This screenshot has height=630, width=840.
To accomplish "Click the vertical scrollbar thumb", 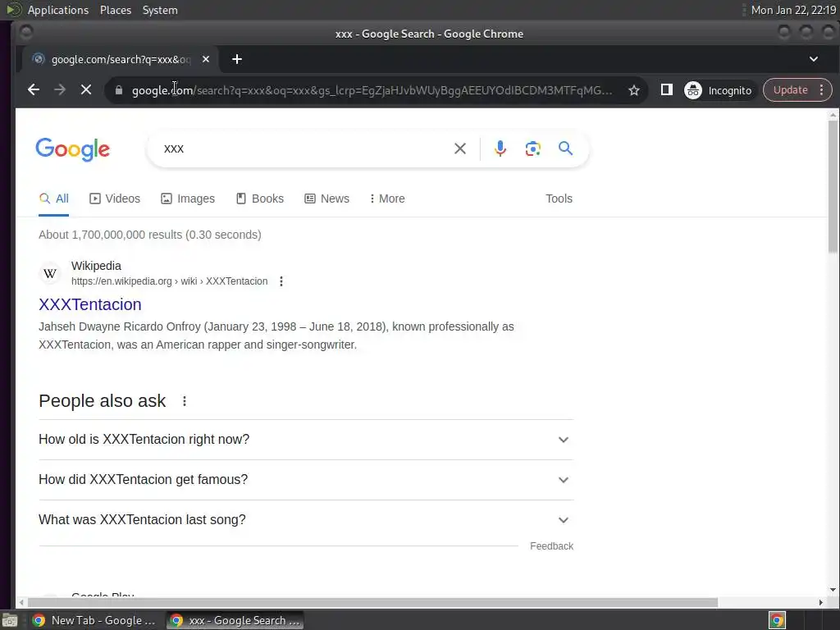I will click(833, 186).
